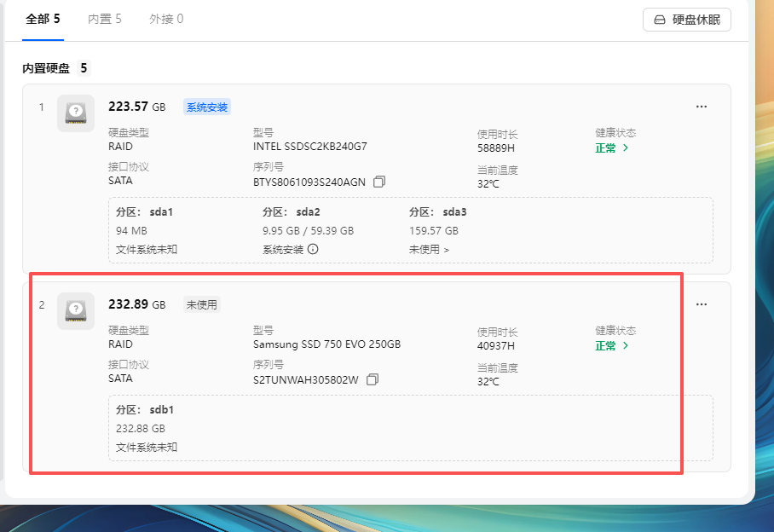Viewport: 774px width, 532px height.
Task: Click the disk 2 drive icon
Action: (x=76, y=311)
